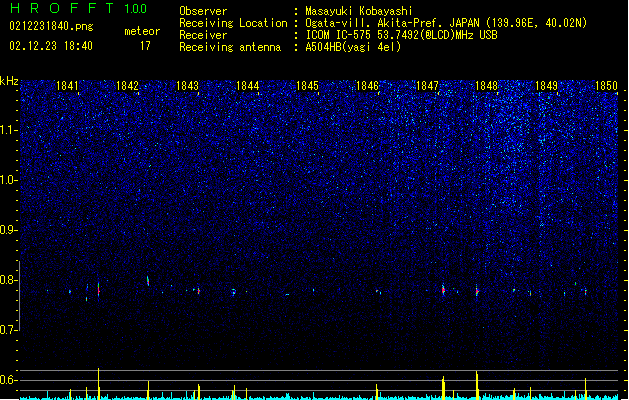Click the 0.7 kHz axis label
Image resolution: width=629 pixels, height=400 pixels.
click(x=9, y=330)
